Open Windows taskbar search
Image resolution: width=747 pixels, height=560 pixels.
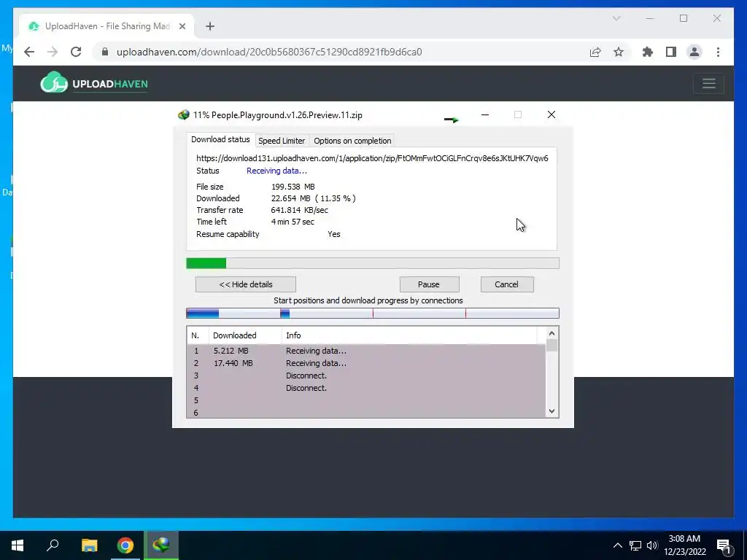tap(53, 545)
